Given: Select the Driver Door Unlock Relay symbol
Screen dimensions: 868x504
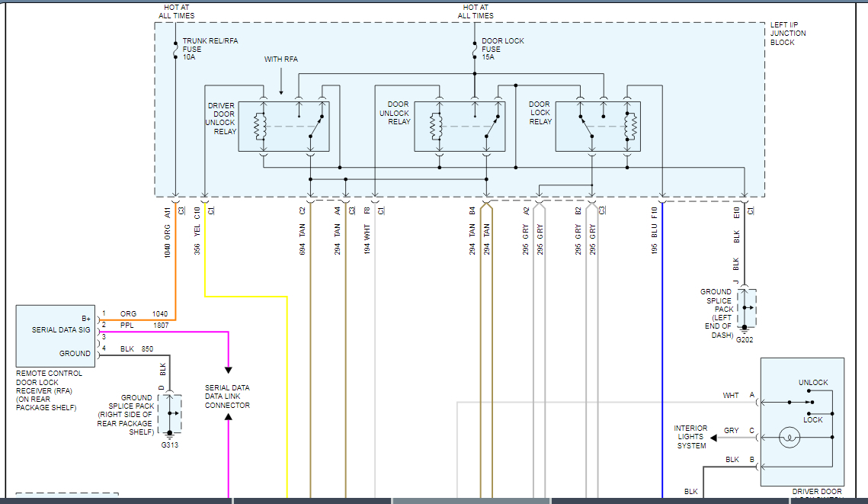Looking at the screenshot, I should (x=283, y=126).
